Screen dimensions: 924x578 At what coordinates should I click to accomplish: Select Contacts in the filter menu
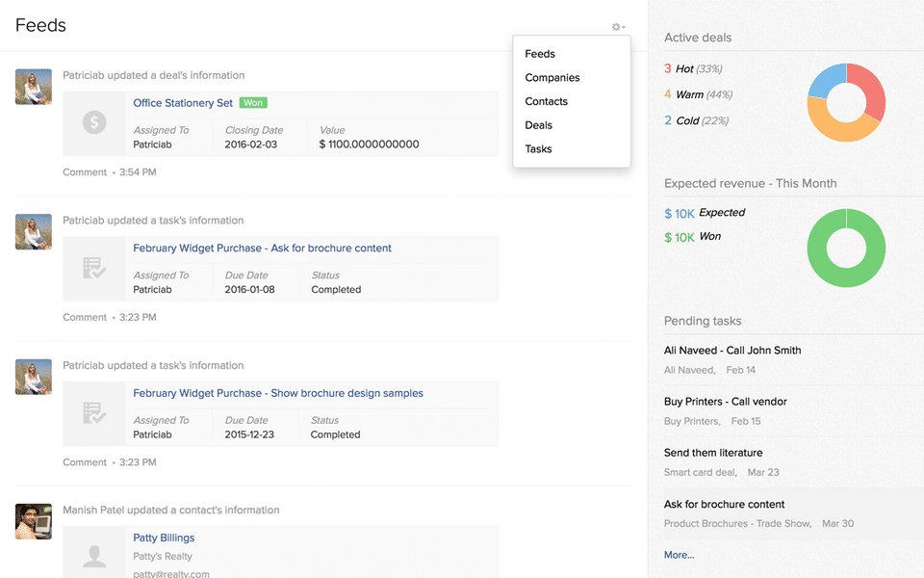547,101
